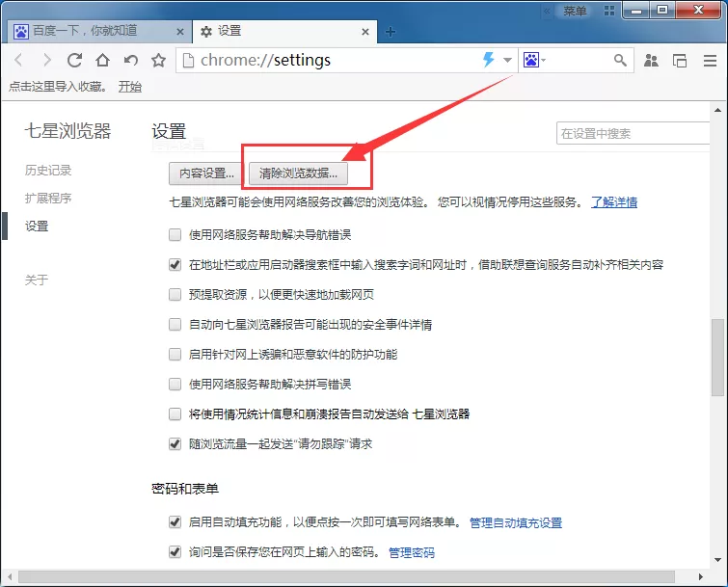Screen dimensions: 728x587
Task: Click the page icon in the address bar
Action: 188,60
